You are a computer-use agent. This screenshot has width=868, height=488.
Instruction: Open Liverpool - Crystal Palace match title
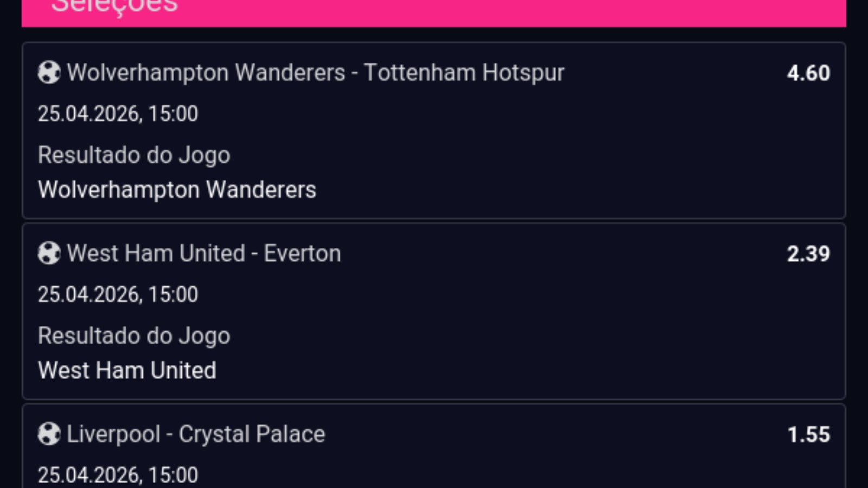[x=195, y=434]
